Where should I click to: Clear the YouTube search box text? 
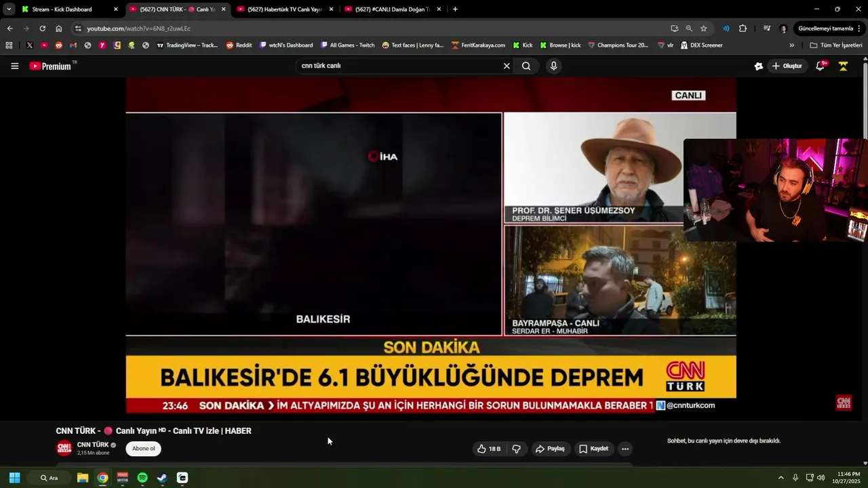(x=506, y=66)
